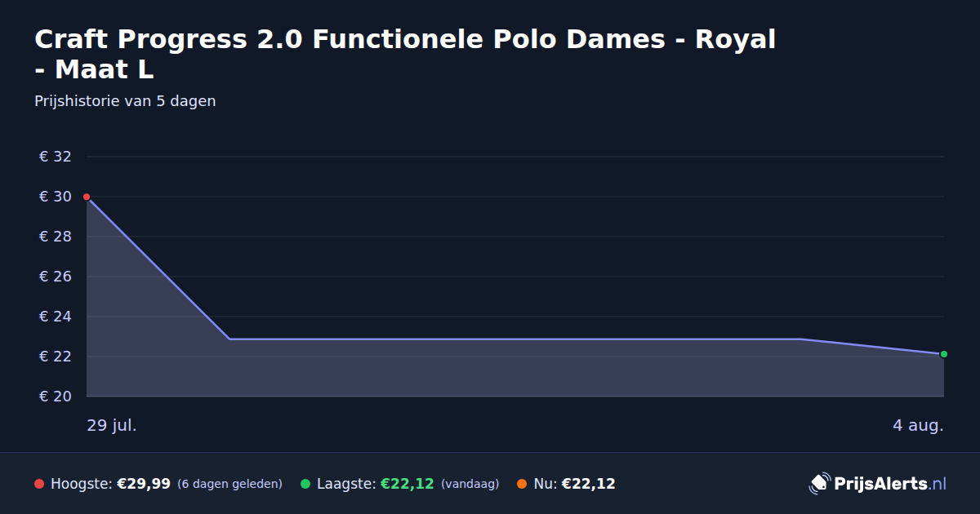The height and width of the screenshot is (514, 980).
Task: Click the Prijshistorie van 5 dagen subtitle
Action: 125,101
